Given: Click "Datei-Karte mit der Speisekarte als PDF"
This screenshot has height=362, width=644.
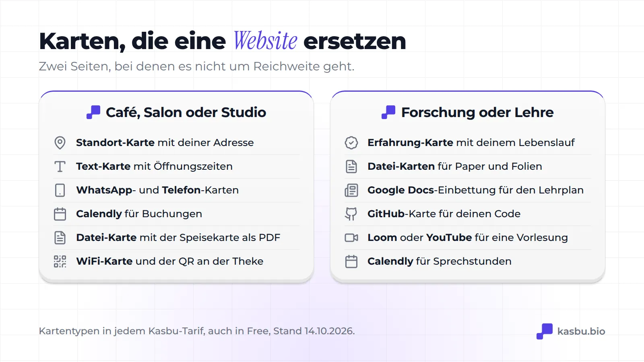Looking at the screenshot, I should tap(178, 238).
